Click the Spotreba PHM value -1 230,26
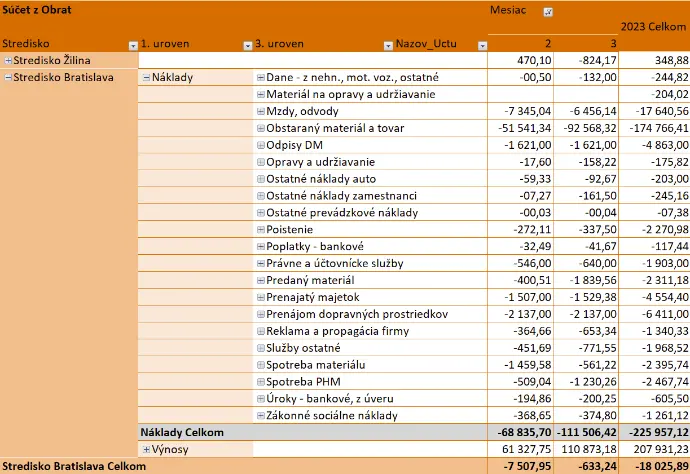This screenshot has width=690, height=474. 593,382
